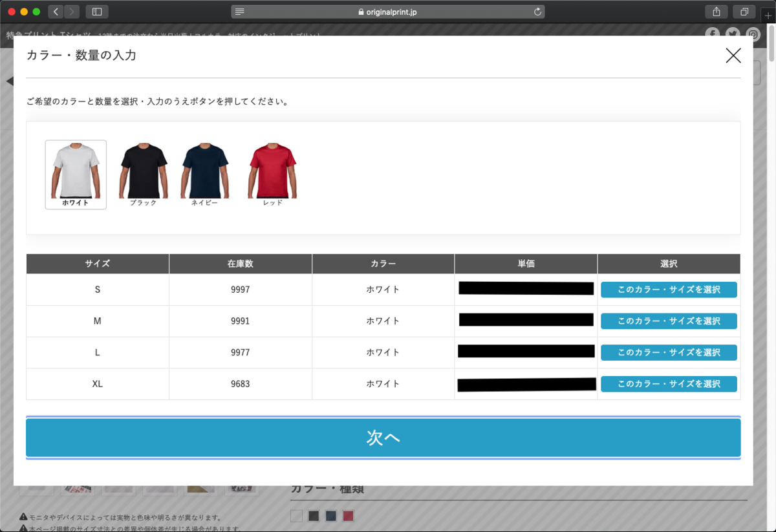Open the Facebook icon in page header
The height and width of the screenshot is (532, 776).
pos(712,34)
